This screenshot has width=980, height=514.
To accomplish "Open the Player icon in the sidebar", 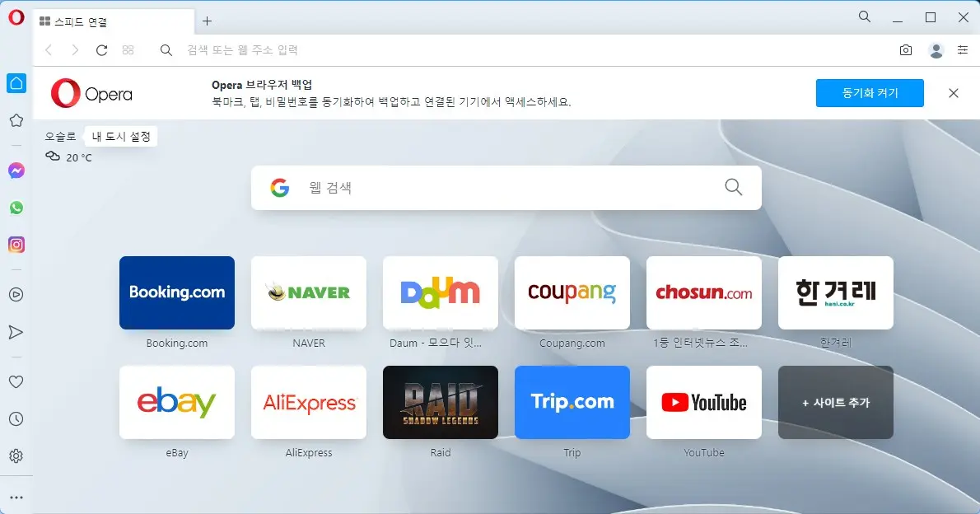I will [16, 295].
